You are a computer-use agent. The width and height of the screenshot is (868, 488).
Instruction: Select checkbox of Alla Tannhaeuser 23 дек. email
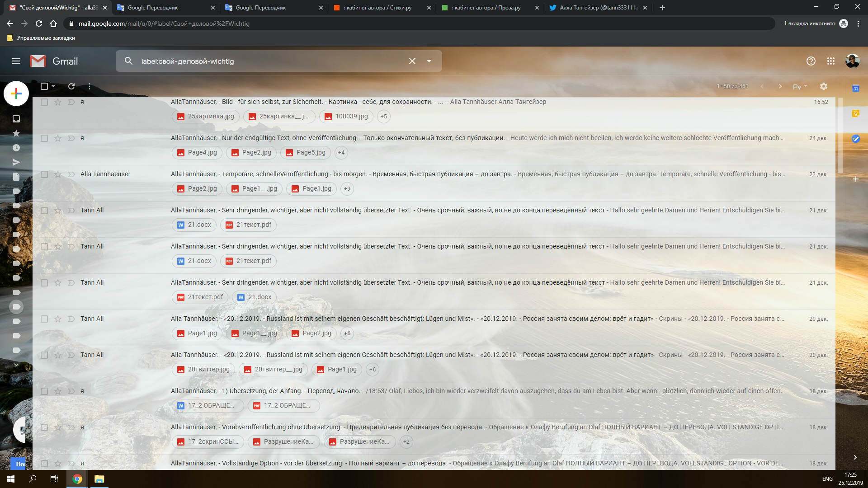pos(44,174)
